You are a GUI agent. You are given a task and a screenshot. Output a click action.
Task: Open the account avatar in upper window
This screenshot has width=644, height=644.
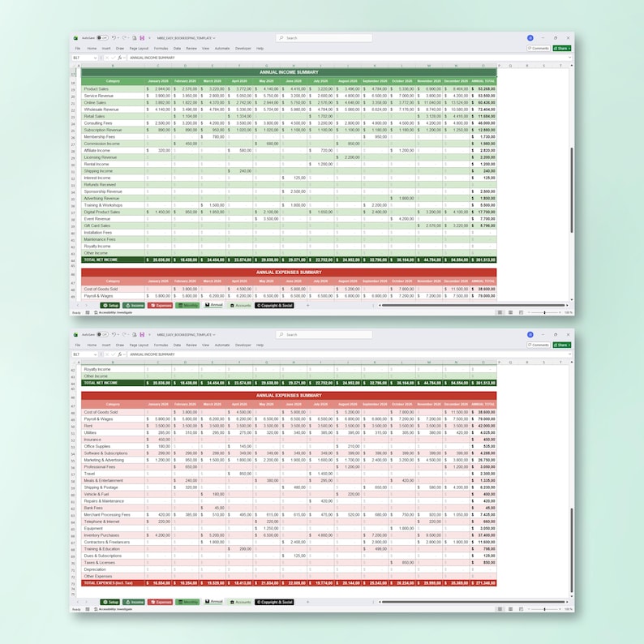(x=530, y=38)
